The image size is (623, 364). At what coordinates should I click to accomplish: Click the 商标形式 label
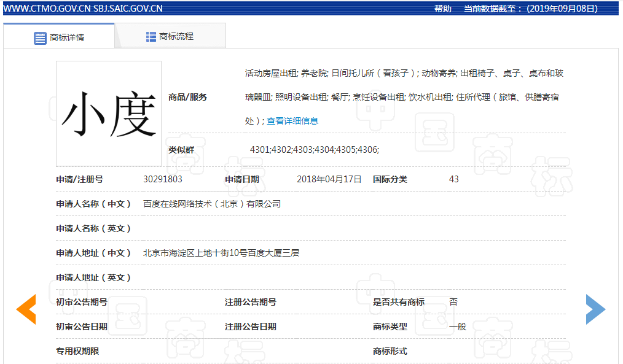pos(390,351)
